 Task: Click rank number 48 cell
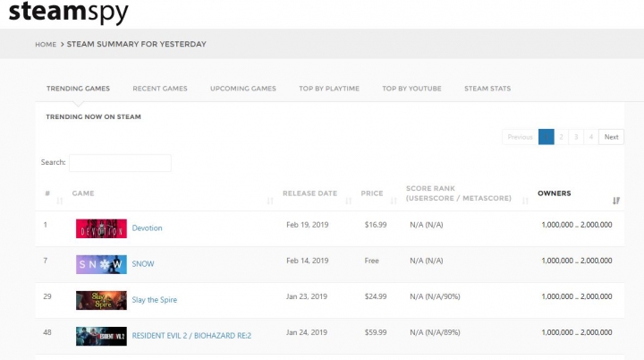[x=47, y=332]
